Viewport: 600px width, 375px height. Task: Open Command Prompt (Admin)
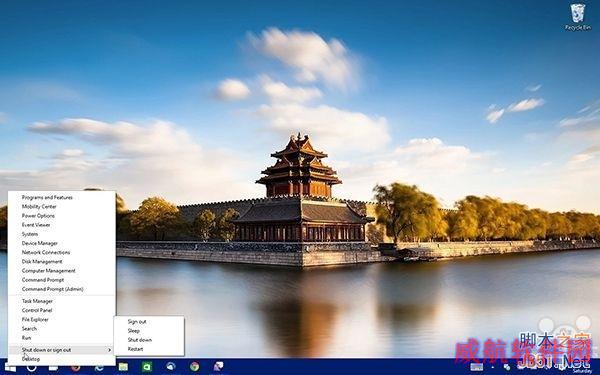pos(52,289)
